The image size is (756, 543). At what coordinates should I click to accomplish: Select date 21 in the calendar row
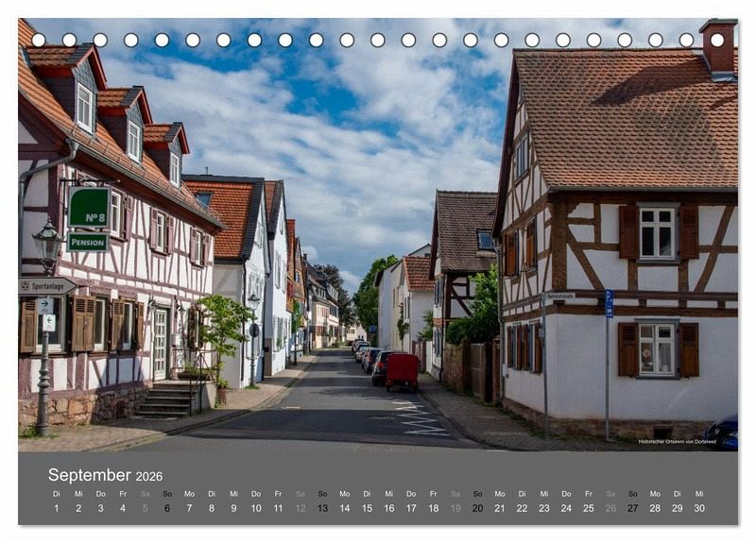pos(500,508)
